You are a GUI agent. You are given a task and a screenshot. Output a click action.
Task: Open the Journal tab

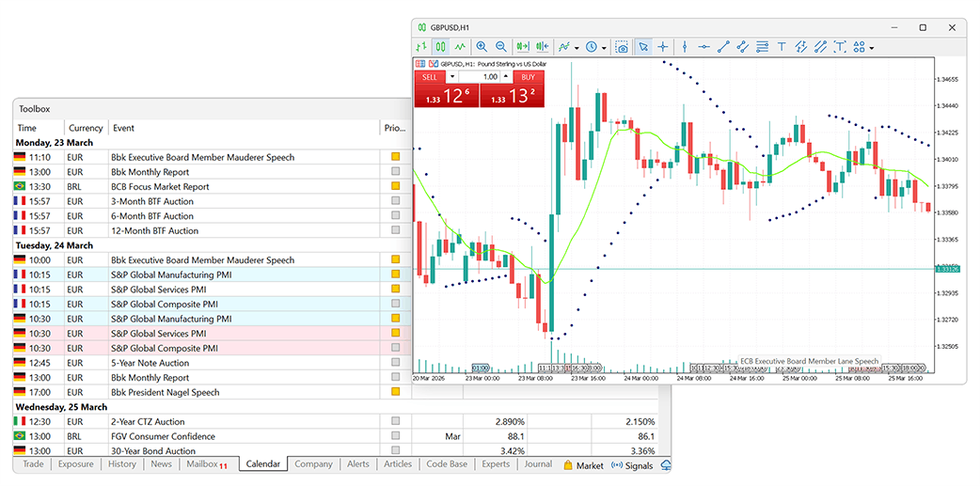(538, 464)
